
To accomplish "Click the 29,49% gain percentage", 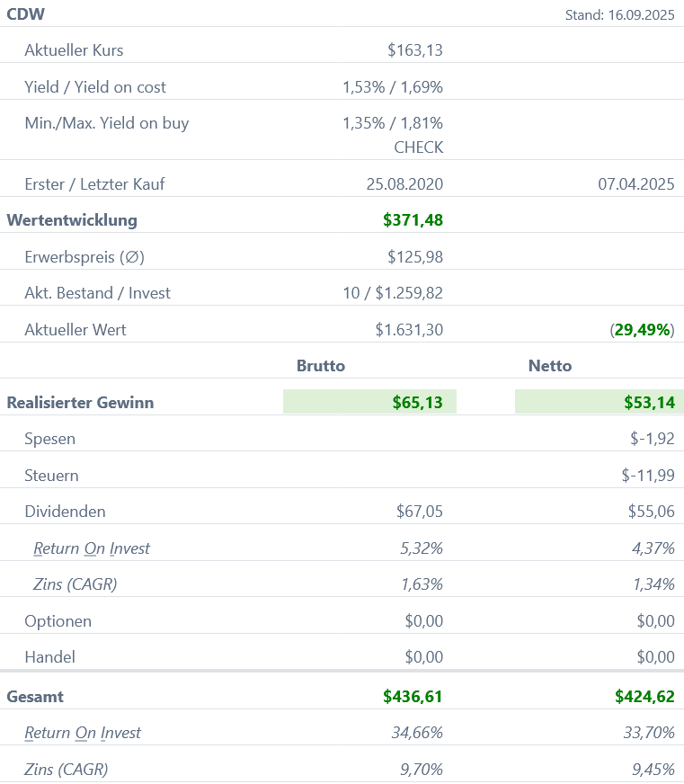I will coord(642,330).
